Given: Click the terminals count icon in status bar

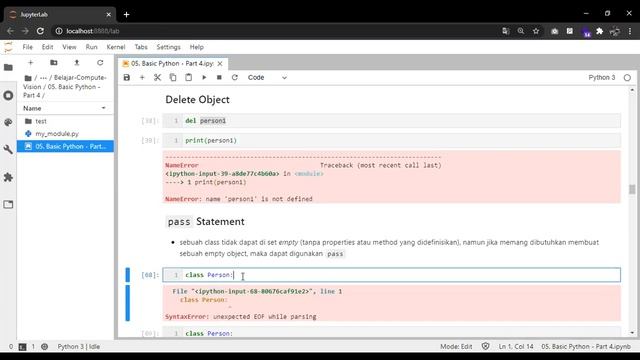Looking at the screenshot, I should [x=22, y=347].
